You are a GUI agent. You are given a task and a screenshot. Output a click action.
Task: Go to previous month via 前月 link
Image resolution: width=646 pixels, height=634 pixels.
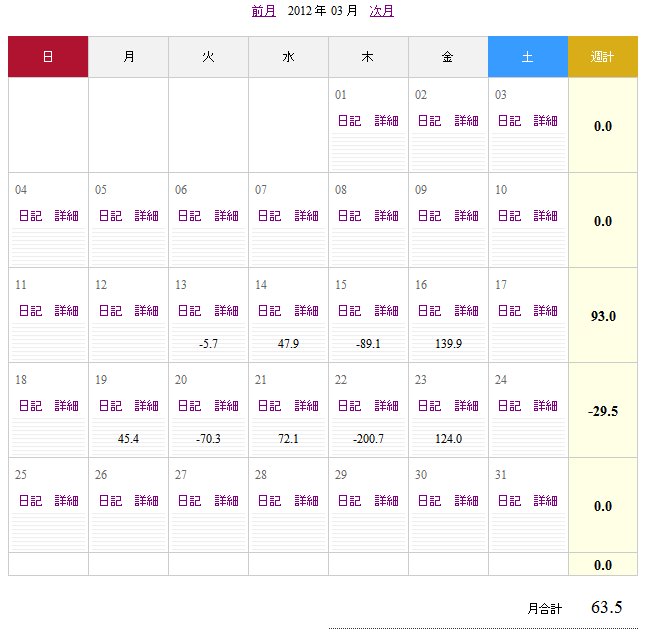264,11
